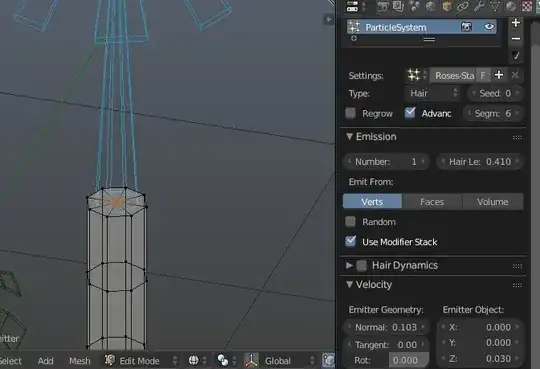Click the particle list resize handle

[x=429, y=39]
